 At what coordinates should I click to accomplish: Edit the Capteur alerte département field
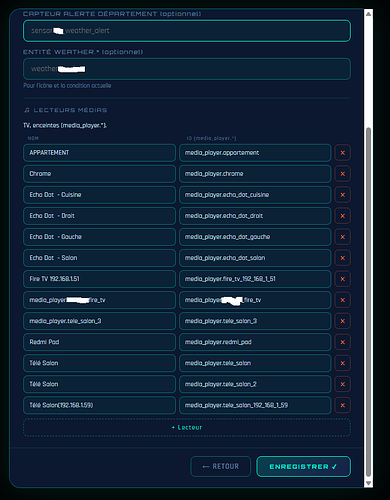[x=187, y=31]
